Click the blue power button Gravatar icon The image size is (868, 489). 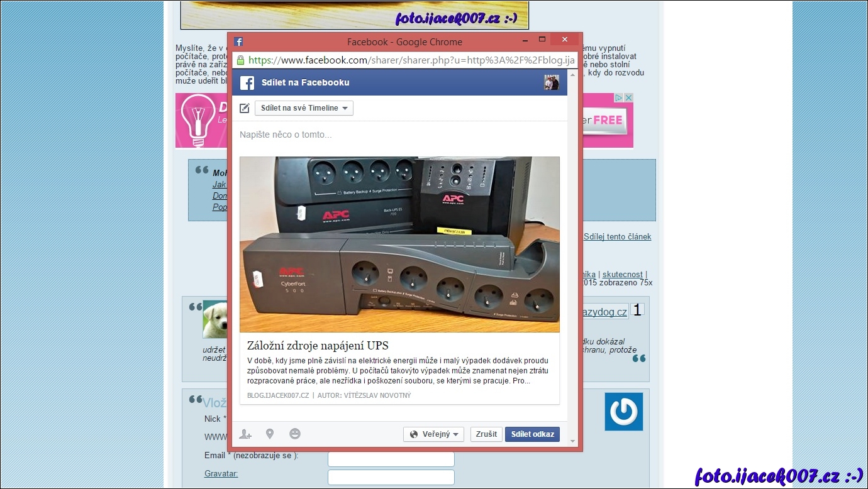(623, 412)
